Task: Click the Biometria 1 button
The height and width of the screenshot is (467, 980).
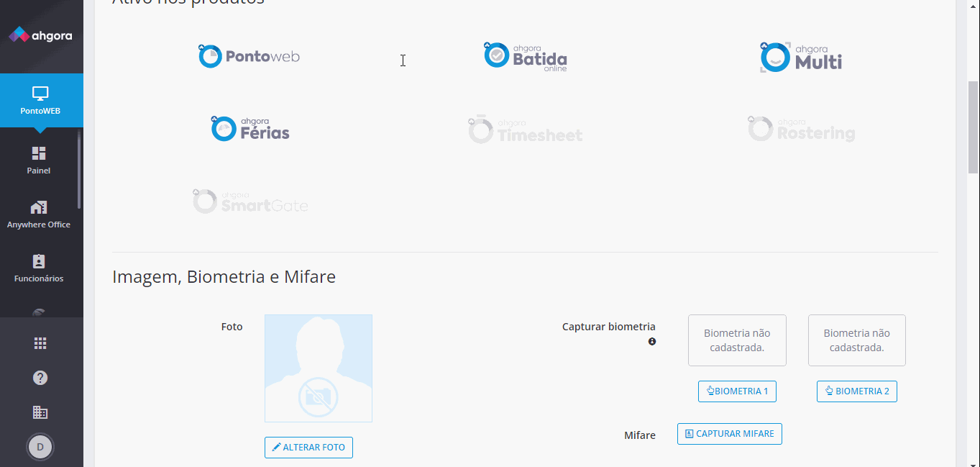Action: (x=737, y=391)
